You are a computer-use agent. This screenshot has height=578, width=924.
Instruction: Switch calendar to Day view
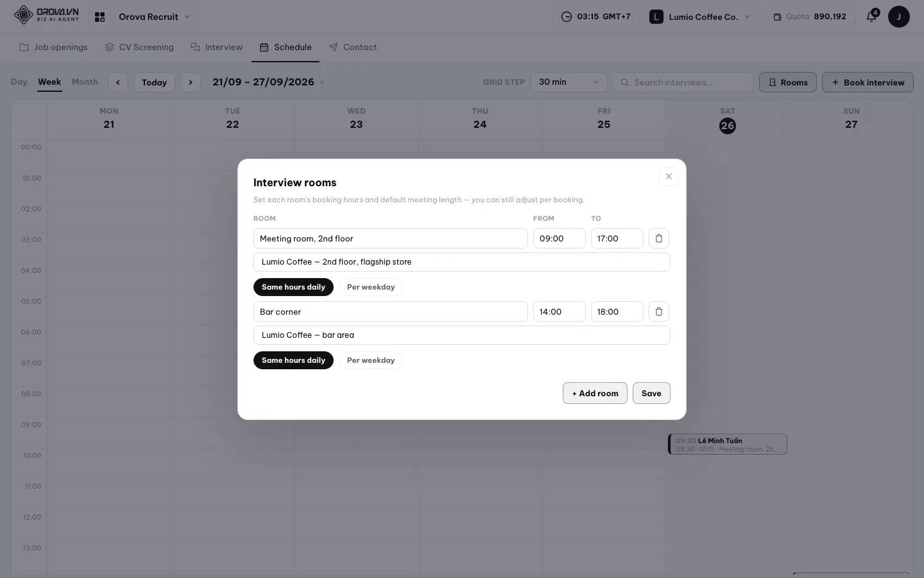point(19,82)
